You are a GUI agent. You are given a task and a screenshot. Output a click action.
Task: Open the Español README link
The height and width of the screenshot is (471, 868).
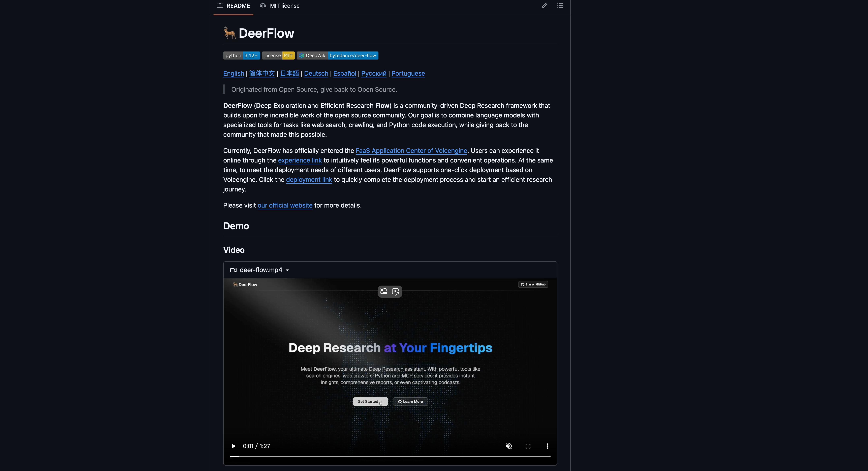(x=345, y=73)
